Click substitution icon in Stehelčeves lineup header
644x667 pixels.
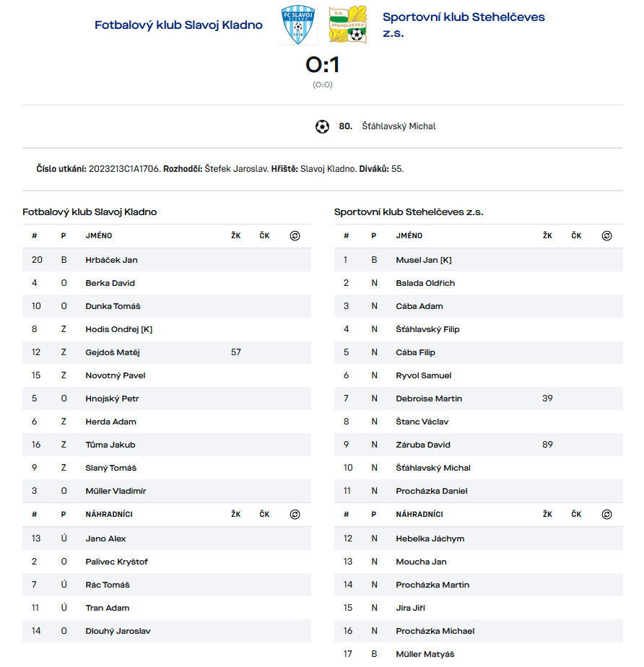pyautogui.click(x=606, y=236)
